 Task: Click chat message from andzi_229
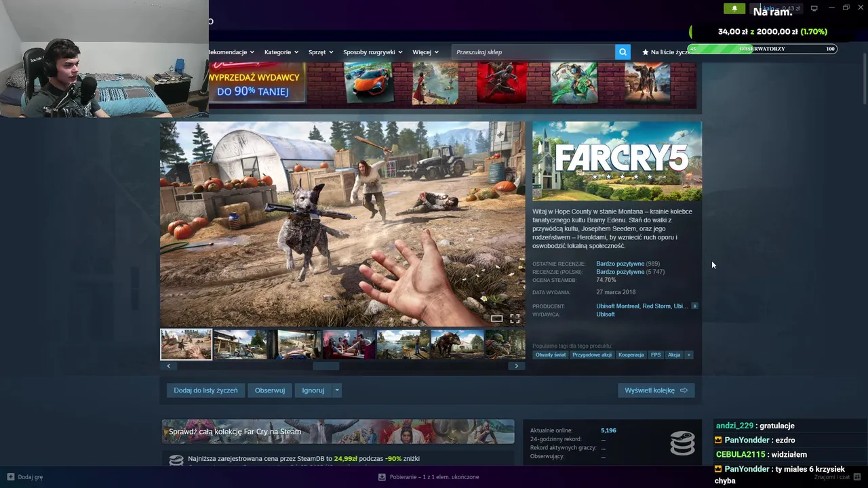click(755, 426)
